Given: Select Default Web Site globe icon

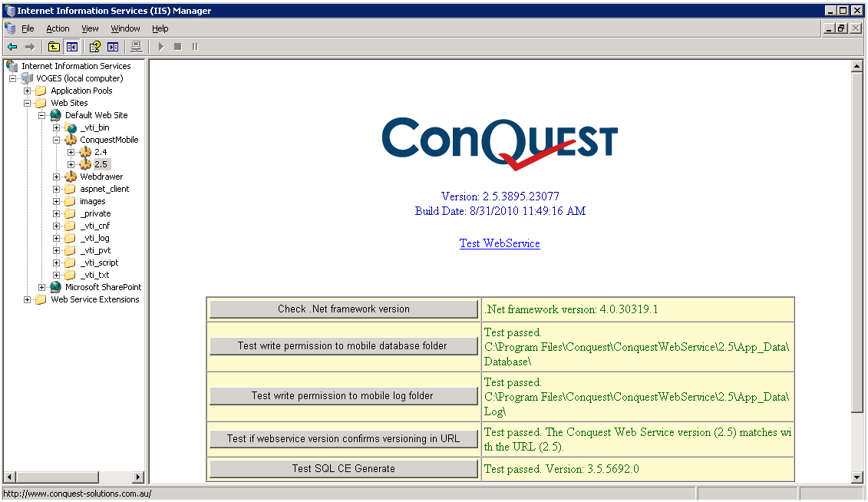Looking at the screenshot, I should click(55, 115).
